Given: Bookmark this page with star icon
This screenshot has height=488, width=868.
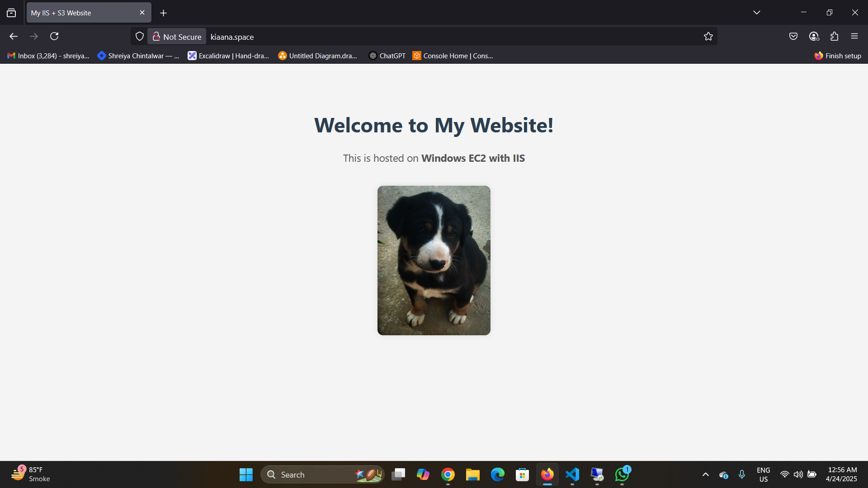Looking at the screenshot, I should (x=708, y=37).
